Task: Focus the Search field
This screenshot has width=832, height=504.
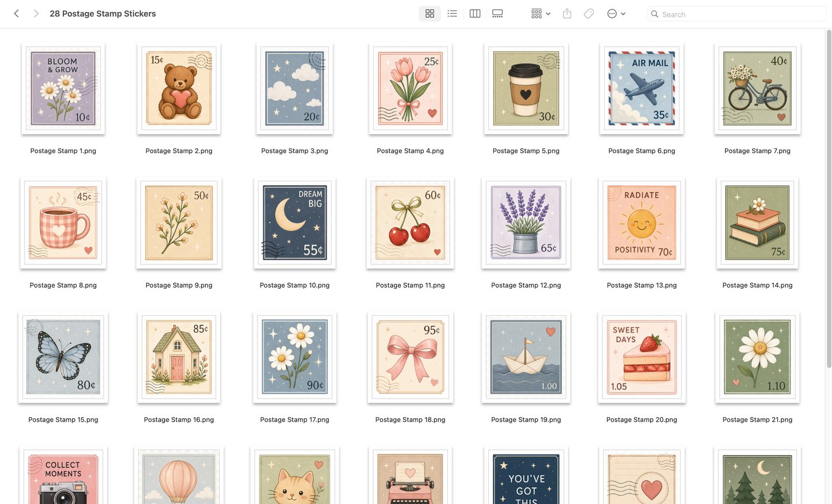Action: pyautogui.click(x=737, y=14)
